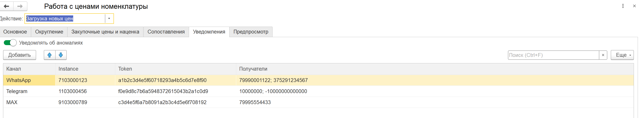644x118 pixels.
Task: Clear the search field with the X
Action: [603, 55]
